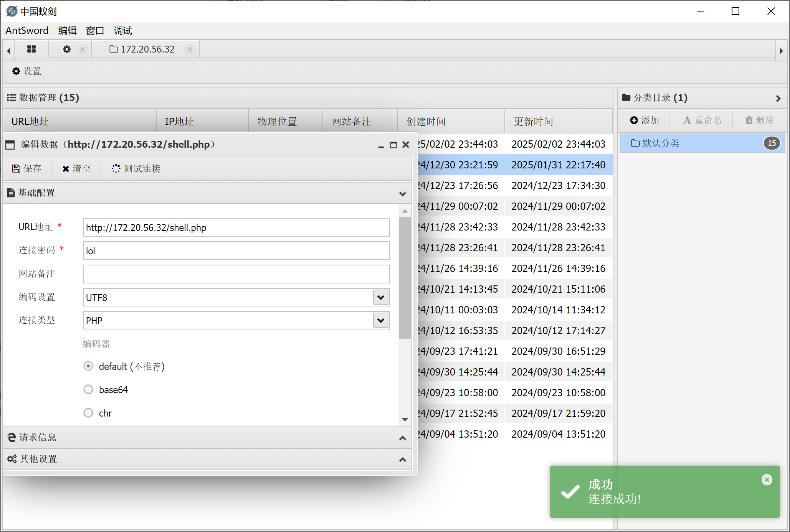The width and height of the screenshot is (790, 532).
Task: Open the 调试 menu
Action: (122, 31)
